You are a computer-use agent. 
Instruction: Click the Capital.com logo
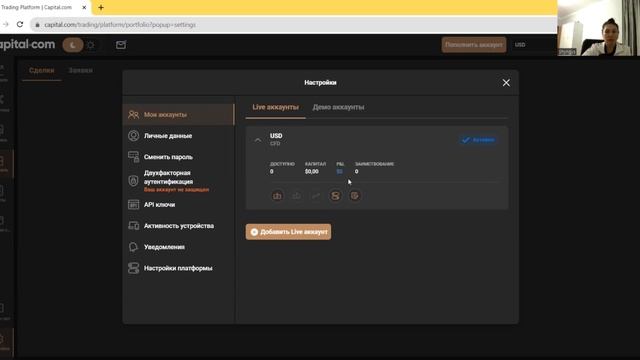point(27,44)
